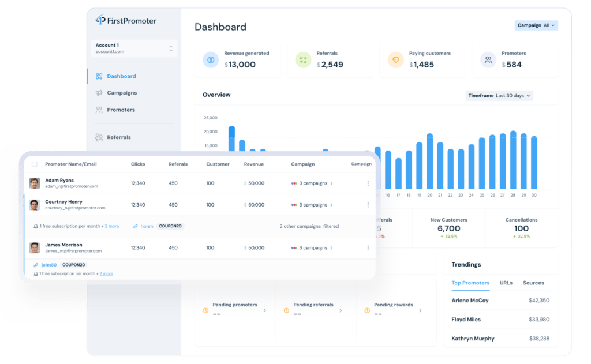Click the COUPON20 tag next to honm
591x364 pixels.
pyautogui.click(x=170, y=227)
